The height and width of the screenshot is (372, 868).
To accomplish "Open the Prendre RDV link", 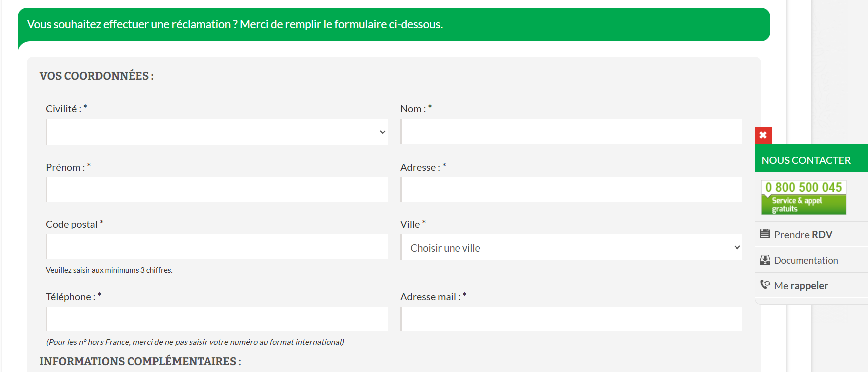I will (803, 235).
